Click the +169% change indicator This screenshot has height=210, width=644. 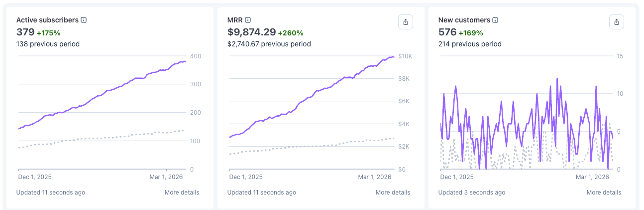pyautogui.click(x=470, y=33)
